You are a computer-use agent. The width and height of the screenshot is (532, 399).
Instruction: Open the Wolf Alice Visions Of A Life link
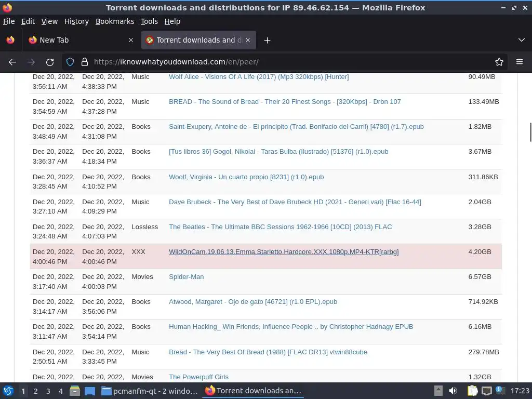259,77
